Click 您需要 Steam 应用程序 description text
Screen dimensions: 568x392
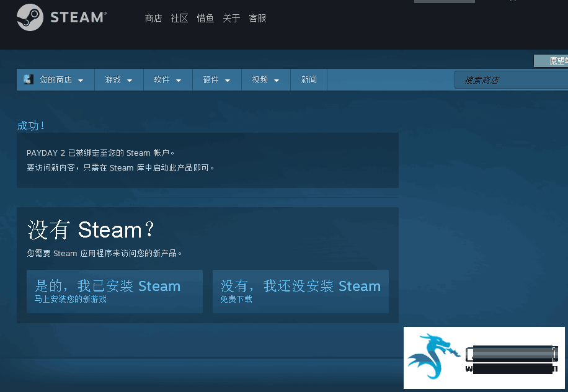tap(104, 253)
